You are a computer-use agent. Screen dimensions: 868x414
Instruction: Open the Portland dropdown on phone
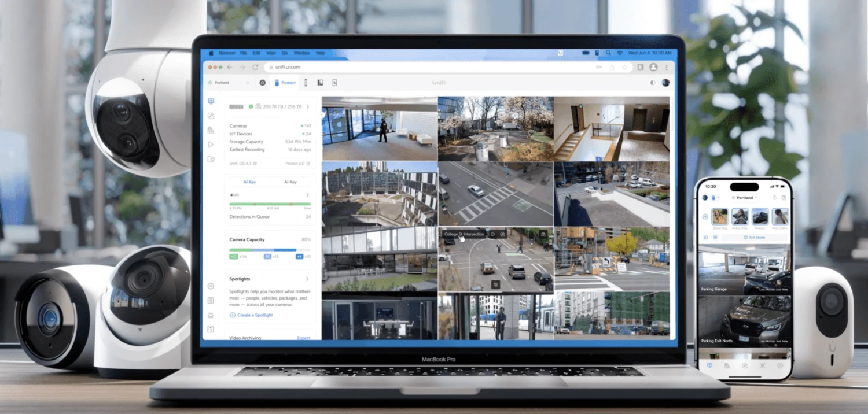[x=745, y=198]
